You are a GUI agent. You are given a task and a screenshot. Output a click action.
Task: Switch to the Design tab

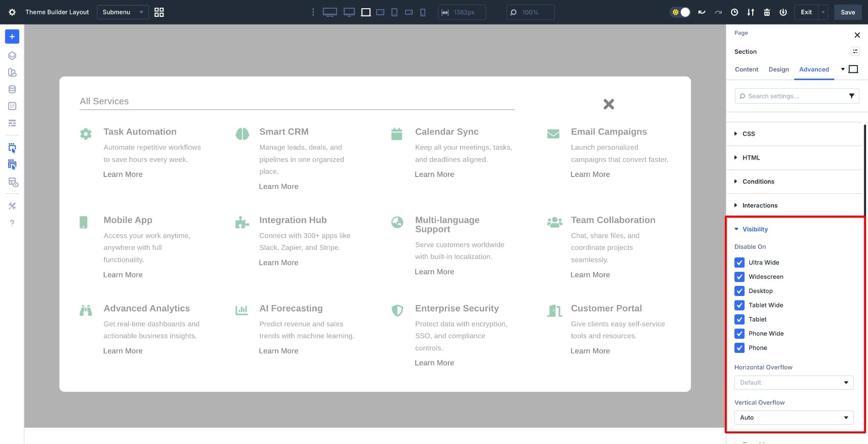pos(778,69)
